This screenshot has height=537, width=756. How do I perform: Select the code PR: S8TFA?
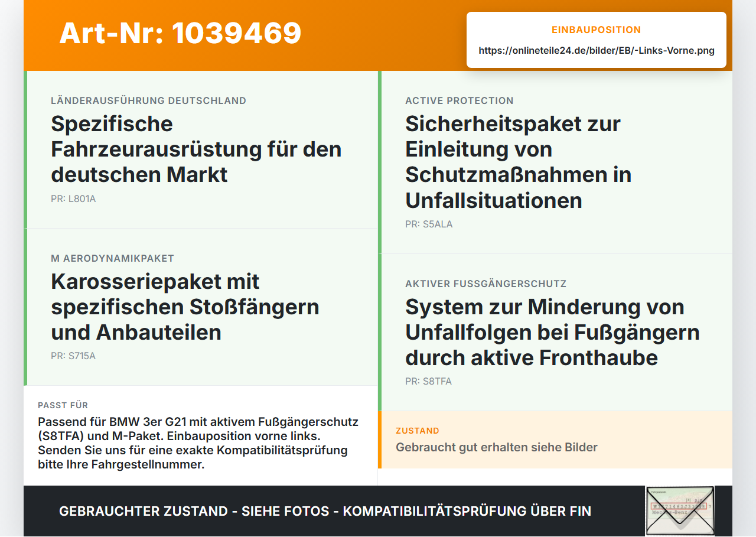click(x=428, y=382)
